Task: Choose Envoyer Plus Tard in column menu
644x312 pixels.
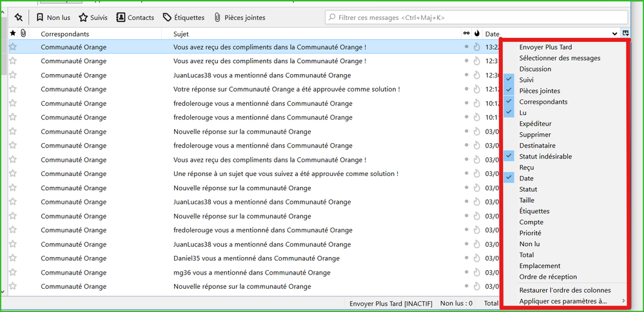Action: [545, 47]
